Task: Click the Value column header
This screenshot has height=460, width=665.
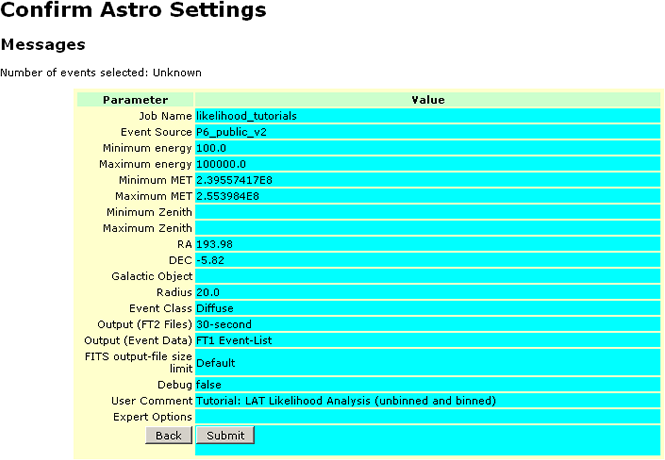Action: click(428, 100)
